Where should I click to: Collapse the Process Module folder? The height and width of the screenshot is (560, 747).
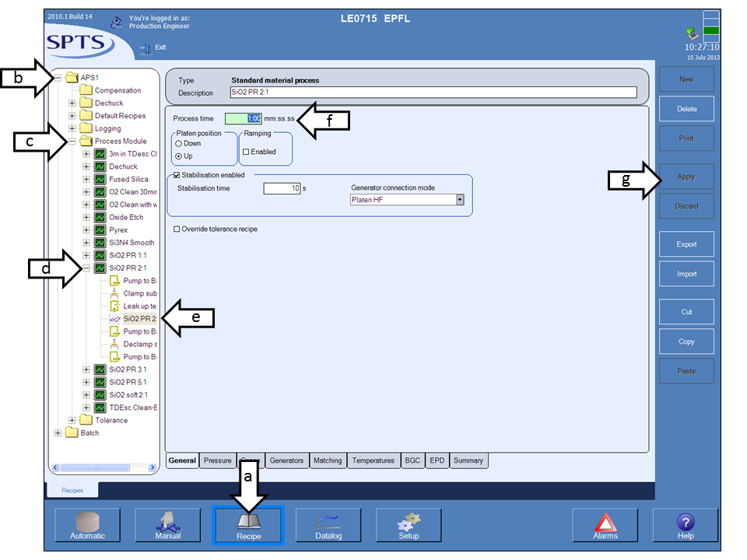72,142
